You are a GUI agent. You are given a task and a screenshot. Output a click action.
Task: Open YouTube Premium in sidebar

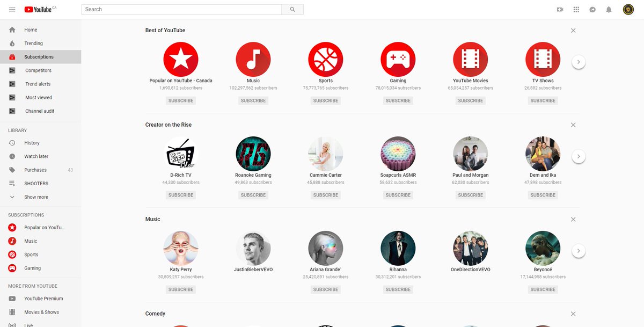(41, 299)
